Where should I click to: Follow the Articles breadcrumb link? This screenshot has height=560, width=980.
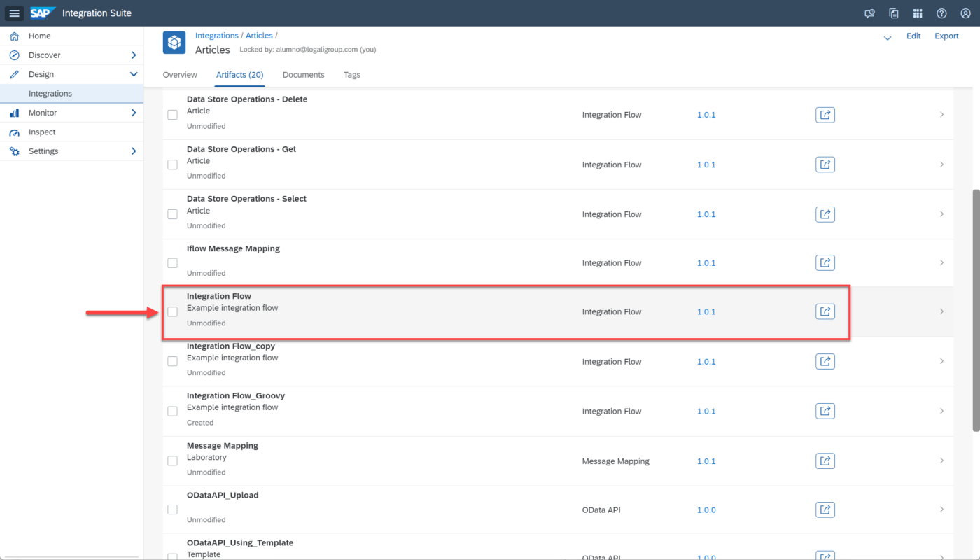tap(259, 36)
